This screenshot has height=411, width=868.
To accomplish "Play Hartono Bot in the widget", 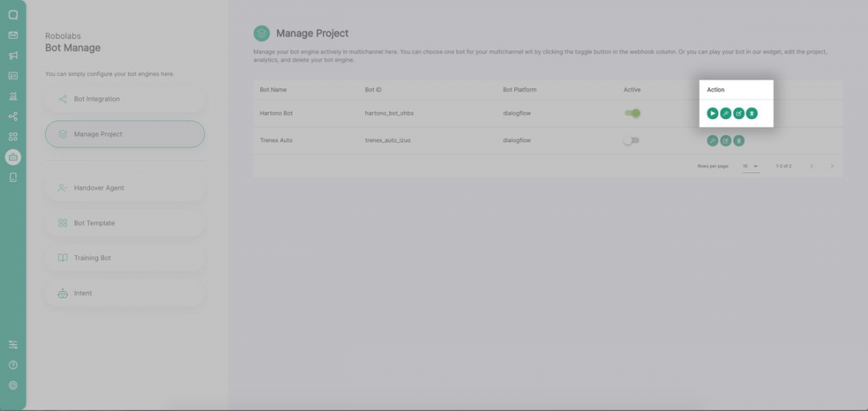I will tap(712, 113).
